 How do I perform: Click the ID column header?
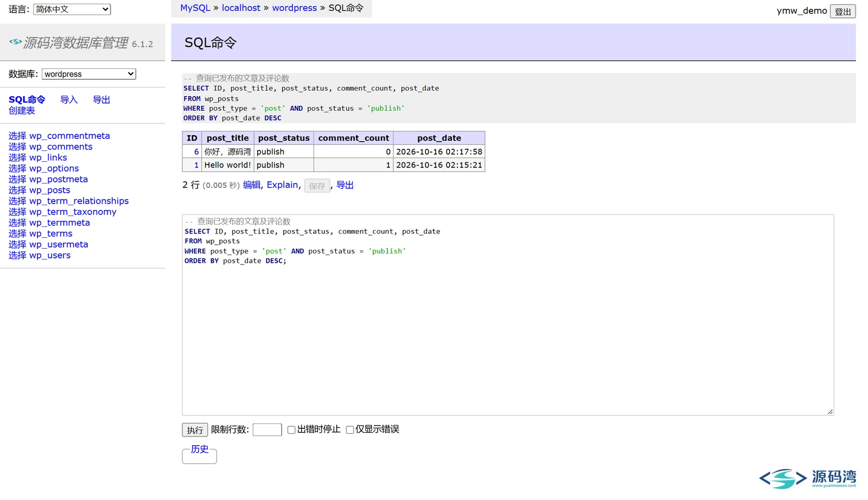[x=192, y=138]
